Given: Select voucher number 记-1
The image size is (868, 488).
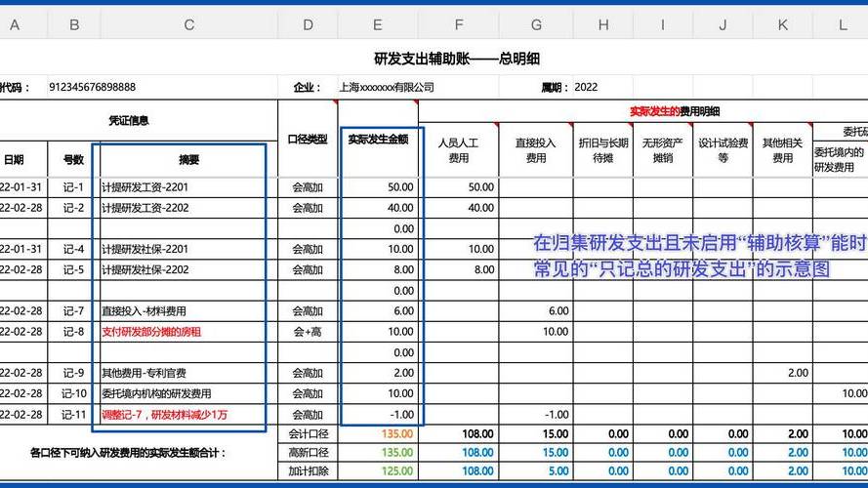Looking at the screenshot, I should click(x=73, y=187).
